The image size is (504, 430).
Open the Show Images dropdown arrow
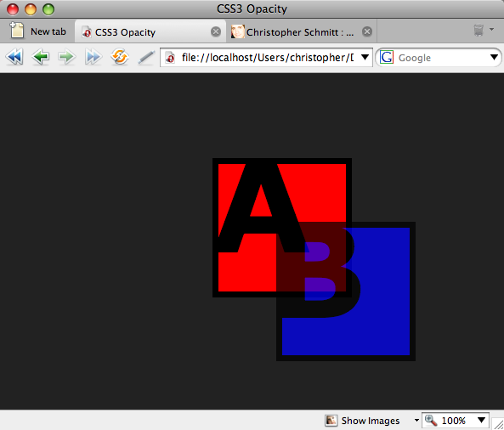[x=416, y=421]
